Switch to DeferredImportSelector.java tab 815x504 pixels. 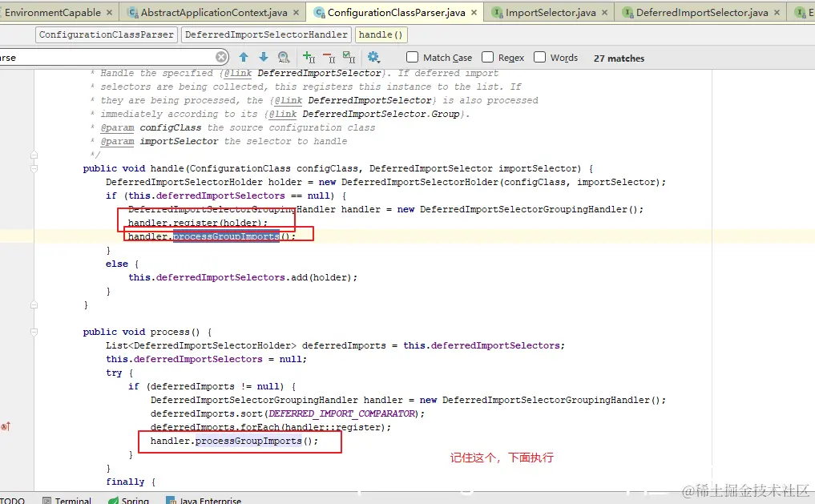coord(702,13)
